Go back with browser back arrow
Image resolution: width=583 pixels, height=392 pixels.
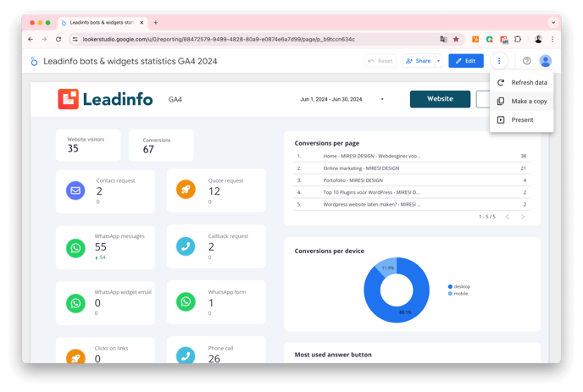[x=31, y=39]
